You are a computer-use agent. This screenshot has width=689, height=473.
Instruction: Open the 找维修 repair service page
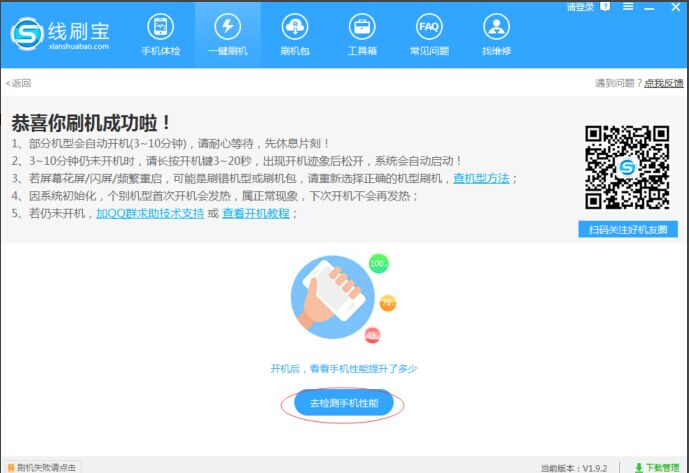pyautogui.click(x=496, y=34)
